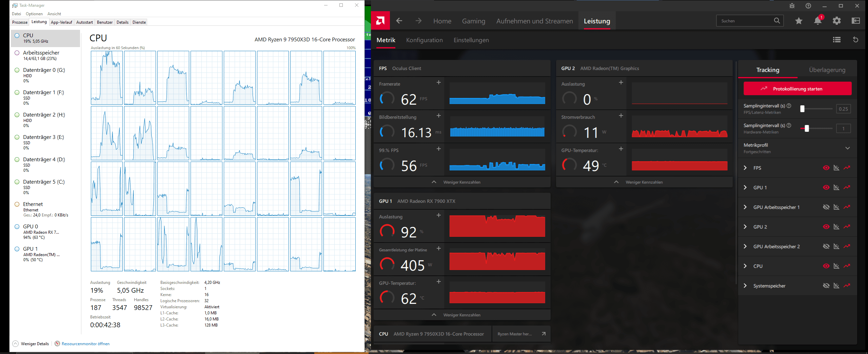Select GPU 0 in Task-Manager sidebar
Viewport: 868px width, 354px height.
45,232
